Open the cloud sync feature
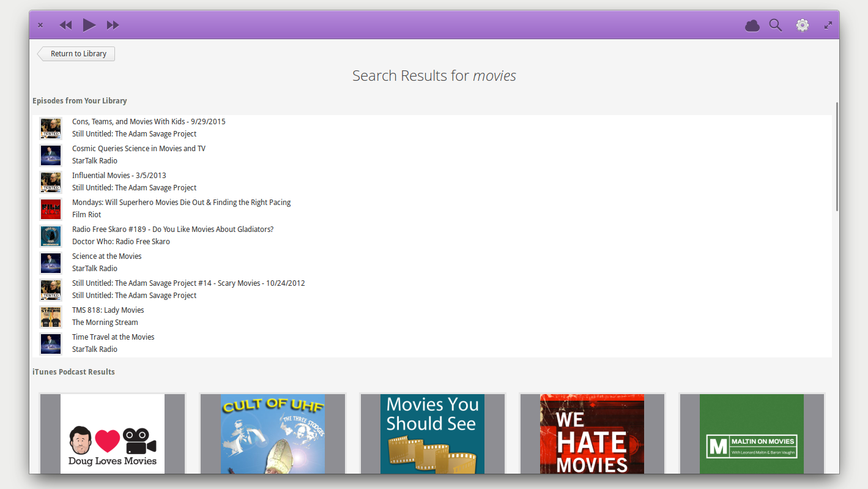Image resolution: width=868 pixels, height=489 pixels. tap(752, 25)
